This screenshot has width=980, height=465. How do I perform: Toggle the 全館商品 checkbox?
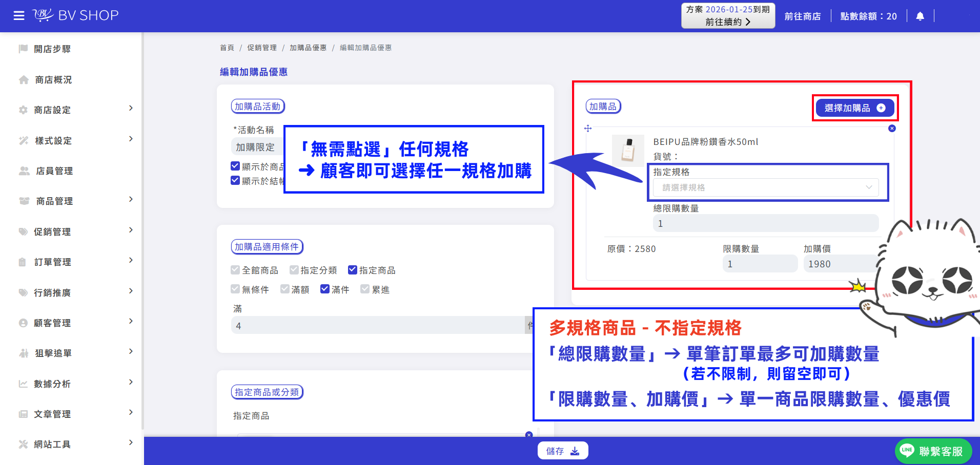235,270
